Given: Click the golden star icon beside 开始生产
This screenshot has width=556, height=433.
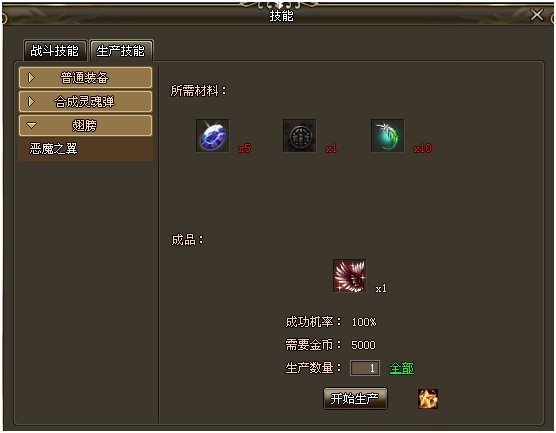Looking at the screenshot, I should tap(428, 399).
